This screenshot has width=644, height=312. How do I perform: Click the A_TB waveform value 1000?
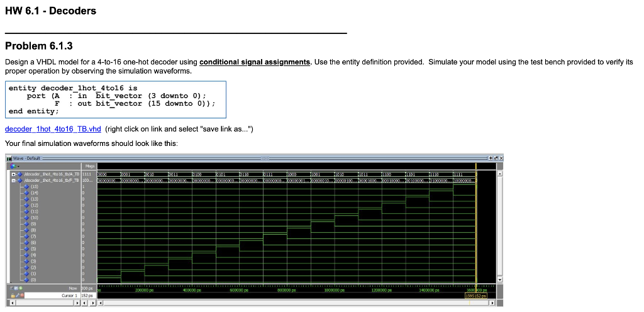[x=293, y=174]
